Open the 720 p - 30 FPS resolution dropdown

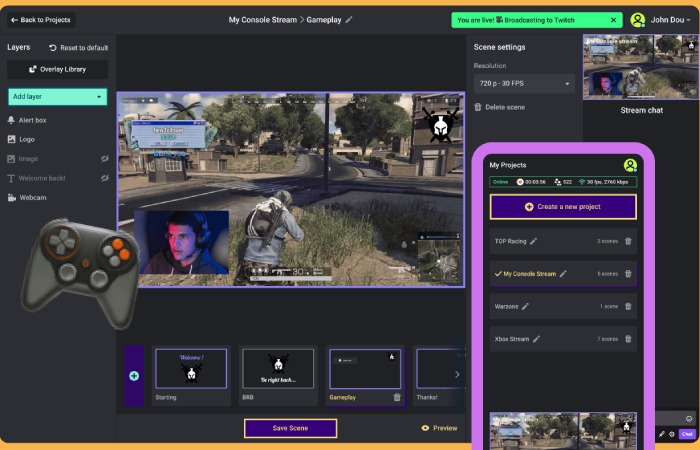pos(524,83)
